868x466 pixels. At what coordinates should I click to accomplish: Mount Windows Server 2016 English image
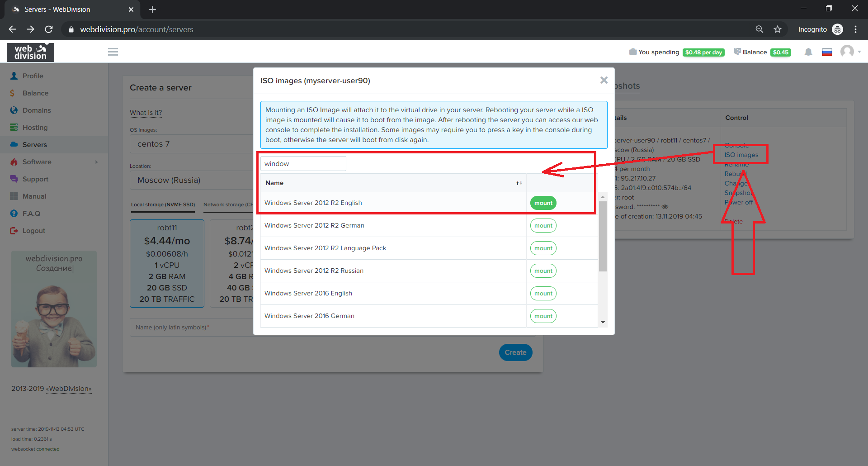(x=543, y=294)
